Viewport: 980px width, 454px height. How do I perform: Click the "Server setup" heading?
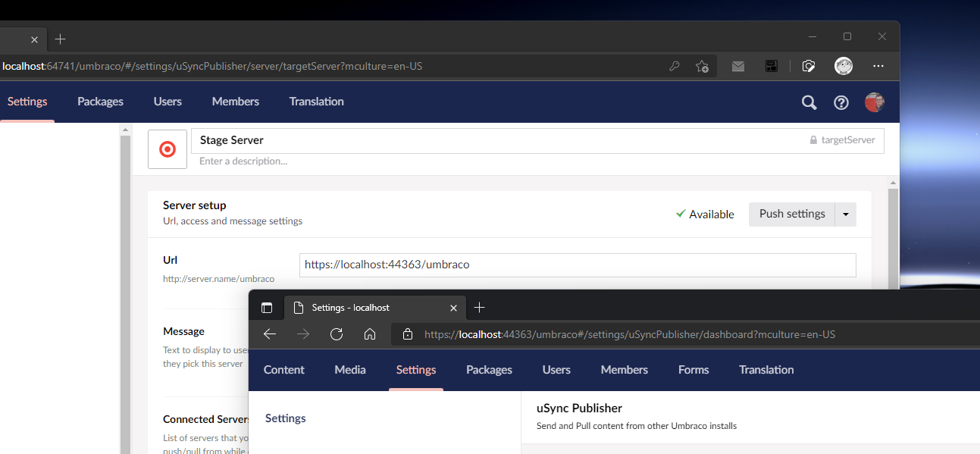tap(195, 205)
